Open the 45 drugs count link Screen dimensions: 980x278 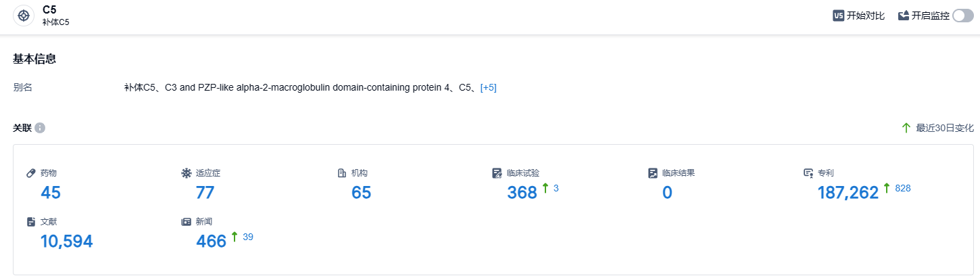pos(51,193)
